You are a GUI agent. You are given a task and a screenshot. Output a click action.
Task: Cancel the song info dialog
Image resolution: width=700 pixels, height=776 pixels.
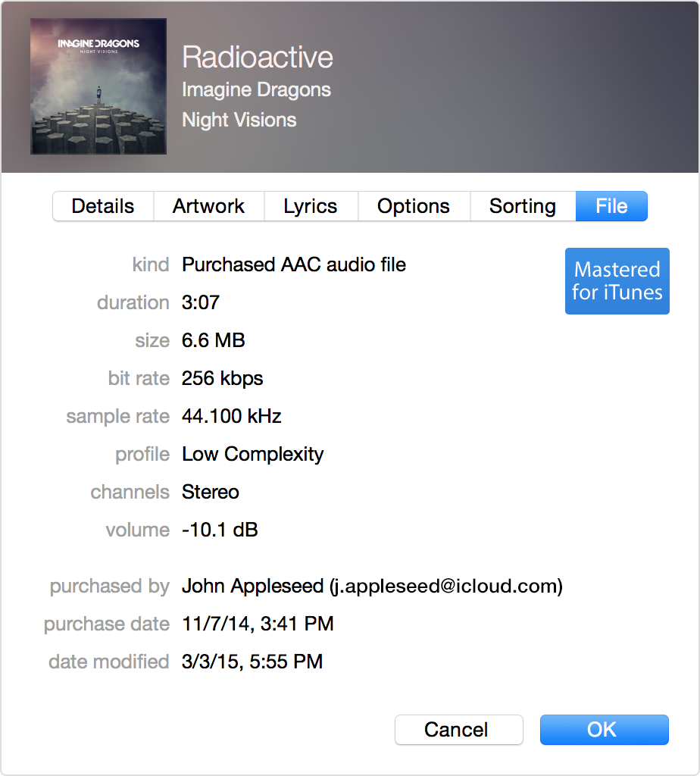(x=458, y=730)
